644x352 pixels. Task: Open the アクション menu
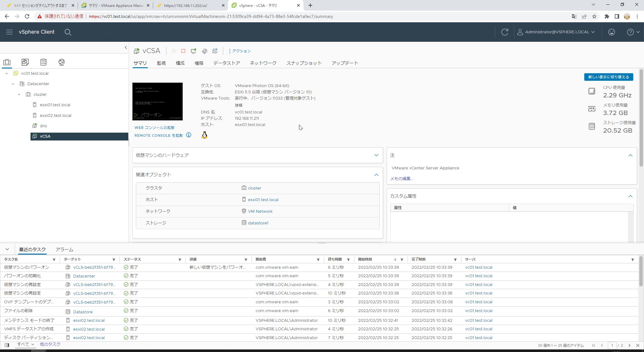[x=240, y=51]
